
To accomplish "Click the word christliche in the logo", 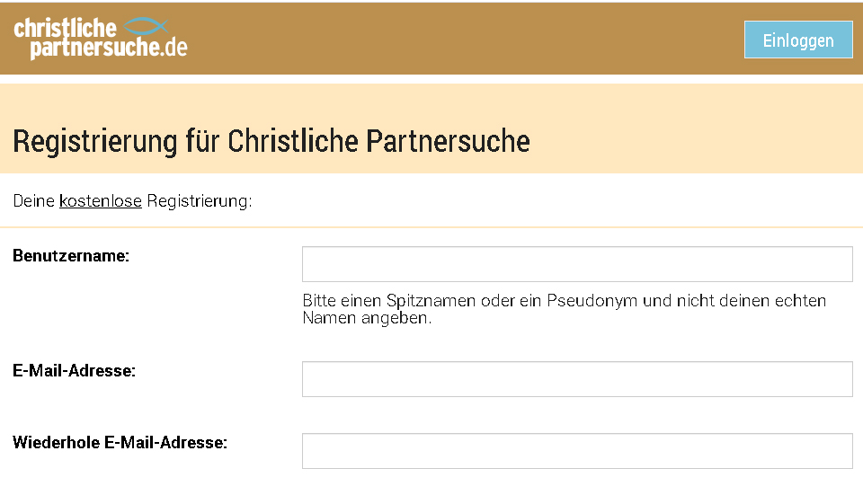I will 65,28.
